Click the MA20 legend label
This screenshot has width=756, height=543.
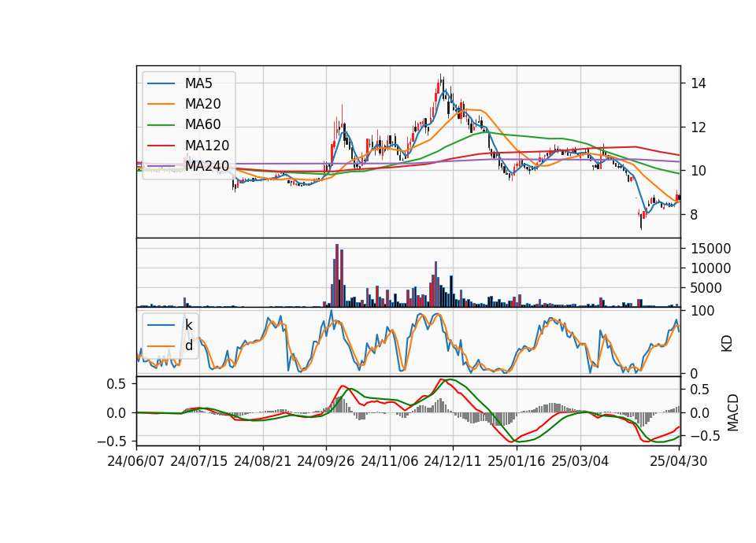[x=202, y=104]
